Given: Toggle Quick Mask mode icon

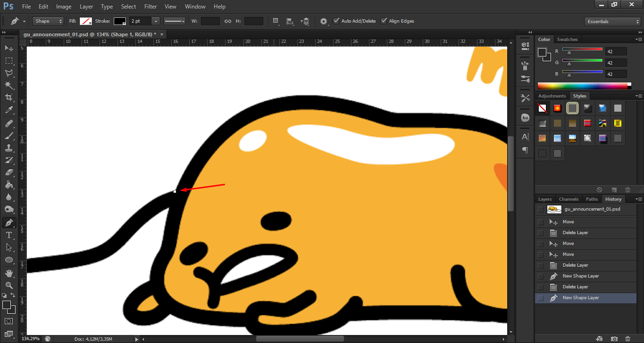Looking at the screenshot, I should [9, 321].
